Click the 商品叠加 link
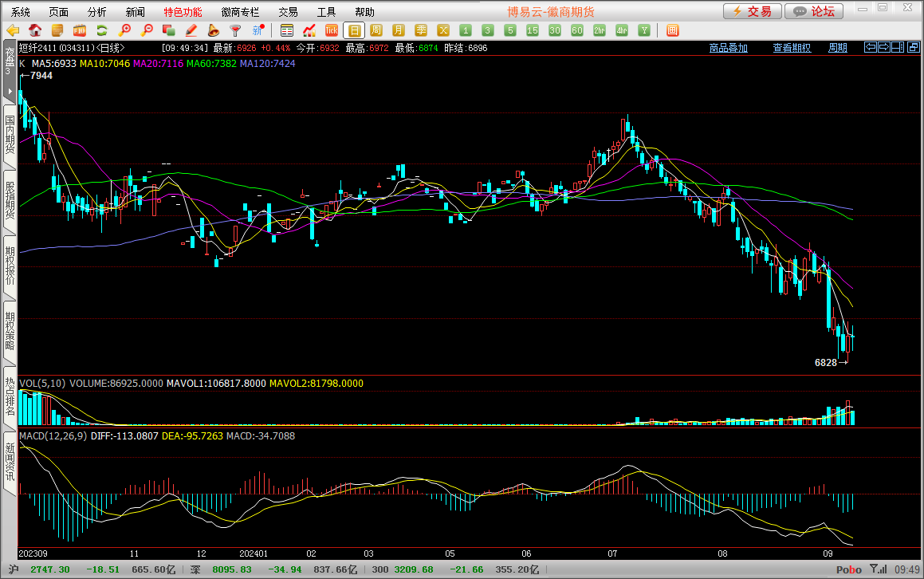Viewport: 924px width, 579px height. (x=729, y=48)
